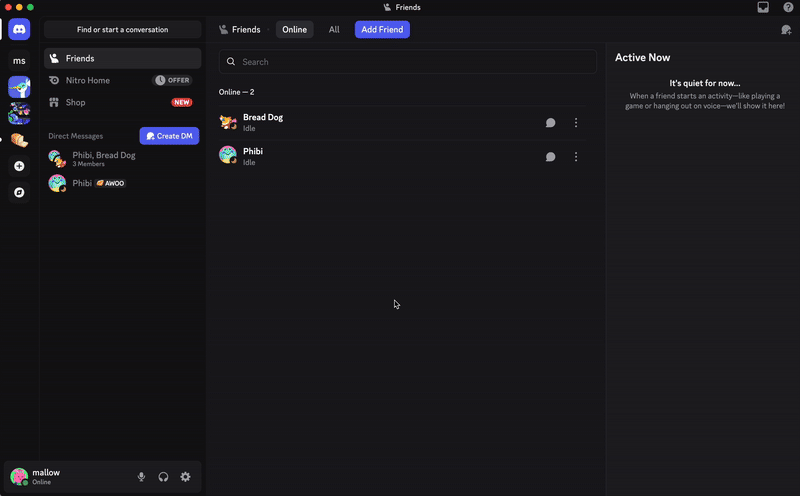Click Nitro Home icon in sidebar
The image size is (800, 496).
(54, 80)
